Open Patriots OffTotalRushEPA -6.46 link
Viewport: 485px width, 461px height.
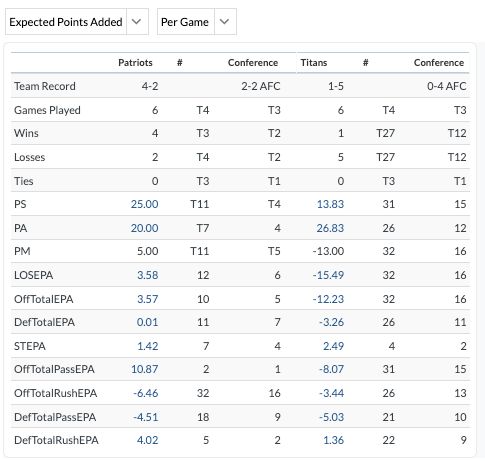click(146, 393)
